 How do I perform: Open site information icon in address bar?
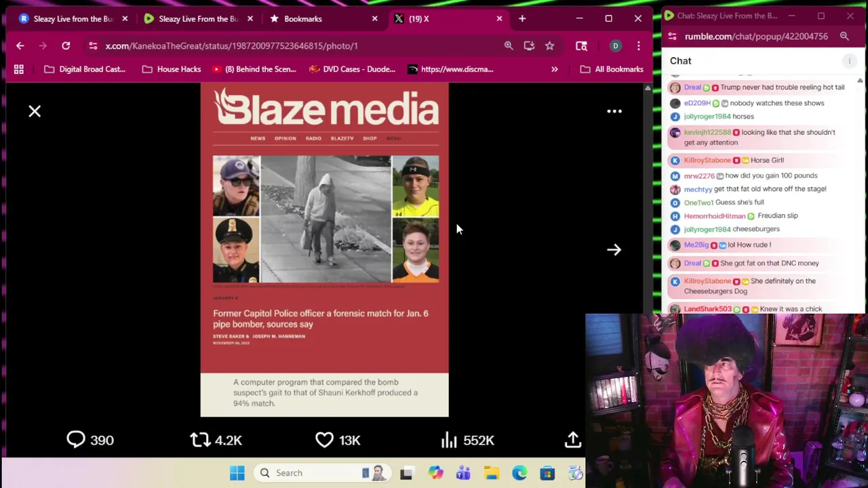(x=93, y=45)
